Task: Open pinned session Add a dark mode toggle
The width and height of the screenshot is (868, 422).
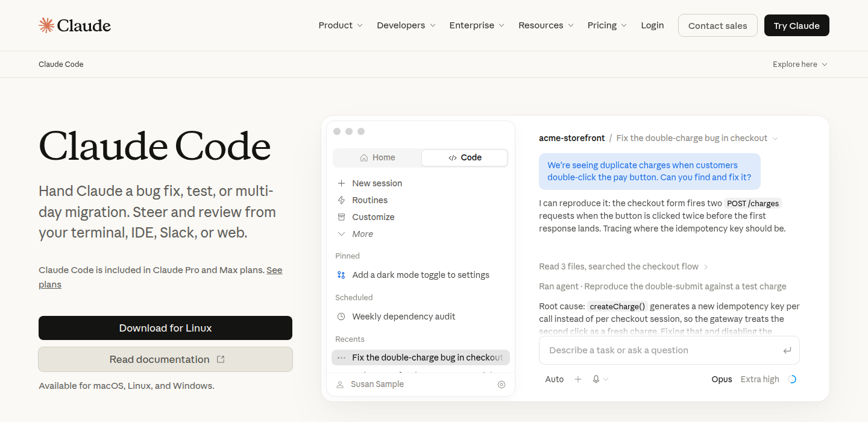Action: tap(420, 275)
